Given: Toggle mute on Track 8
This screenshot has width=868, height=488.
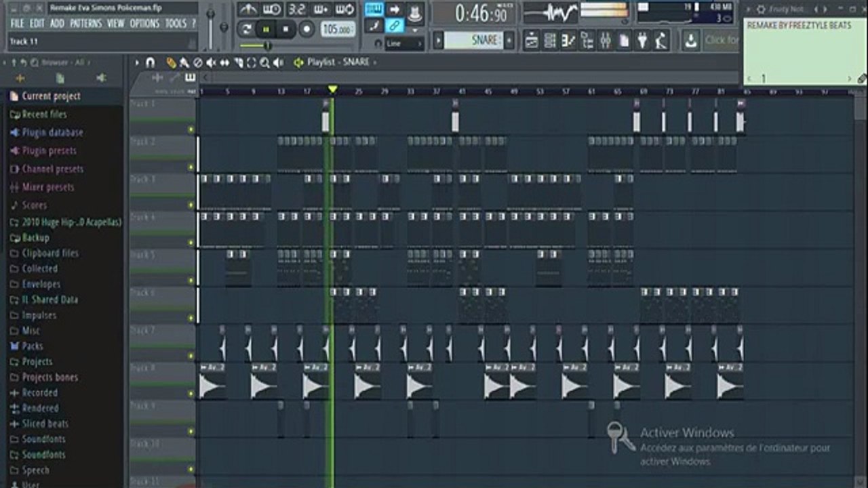Looking at the screenshot, I should [191, 393].
